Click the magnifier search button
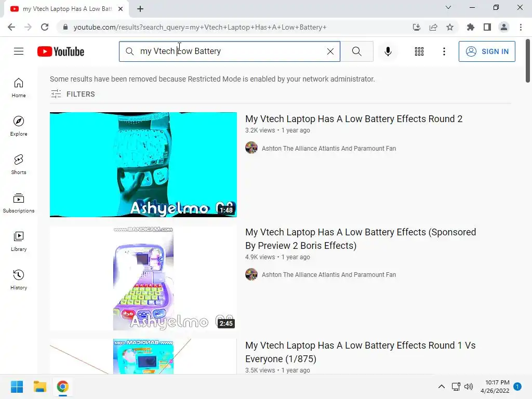Screen dimensions: 532x399 tap(356, 51)
